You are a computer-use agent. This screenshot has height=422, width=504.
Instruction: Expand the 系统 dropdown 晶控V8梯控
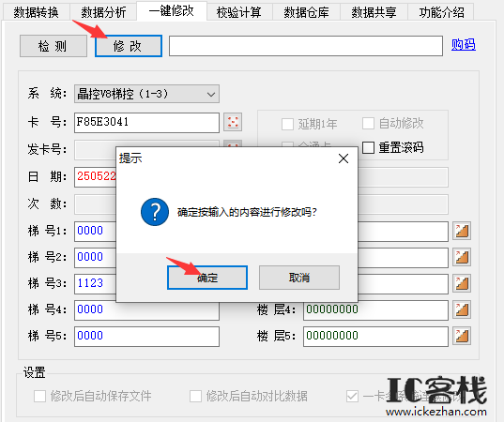147,94
